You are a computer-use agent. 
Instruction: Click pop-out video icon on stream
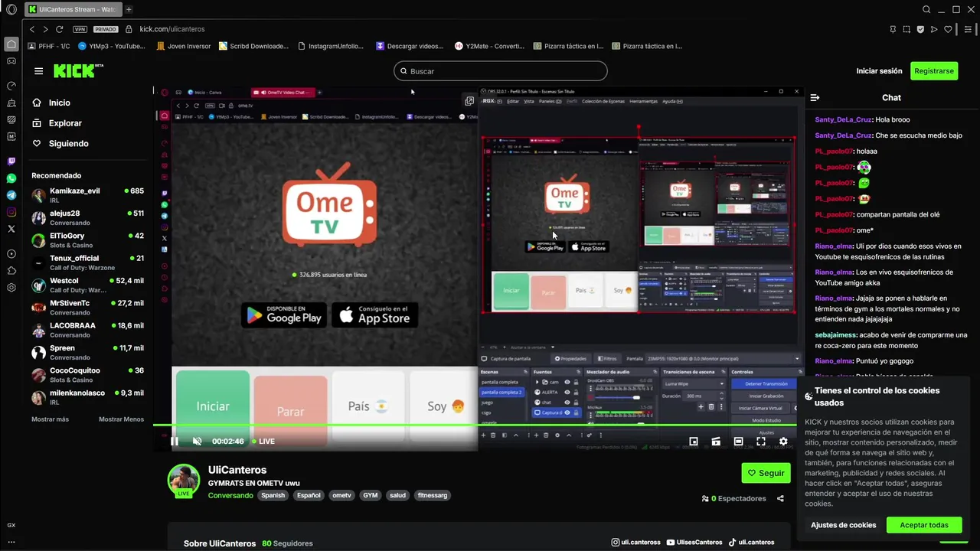469,100
